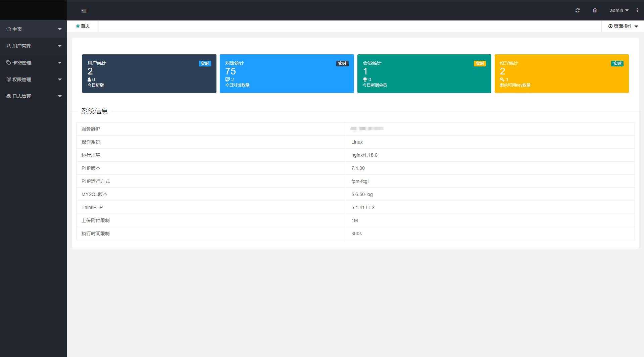The height and width of the screenshot is (357, 644).
Task: Expand the 日志管理 sidebar menu
Action: pyautogui.click(x=33, y=96)
